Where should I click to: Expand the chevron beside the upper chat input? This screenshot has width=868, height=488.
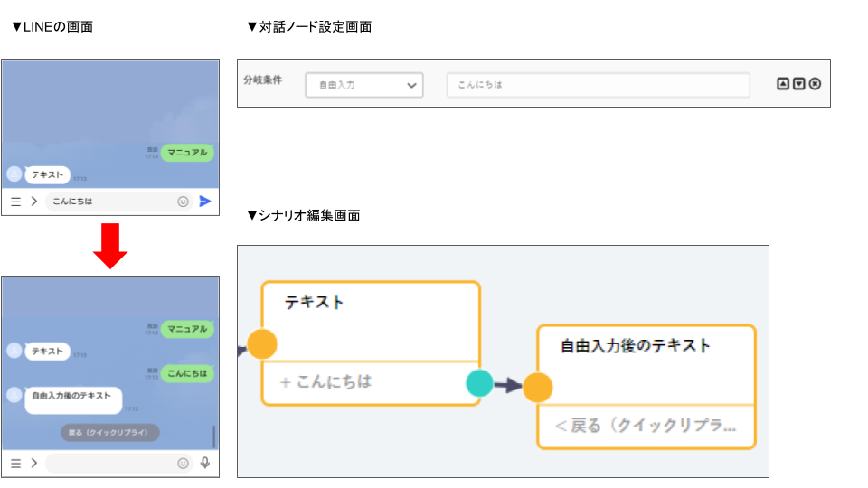(x=33, y=202)
